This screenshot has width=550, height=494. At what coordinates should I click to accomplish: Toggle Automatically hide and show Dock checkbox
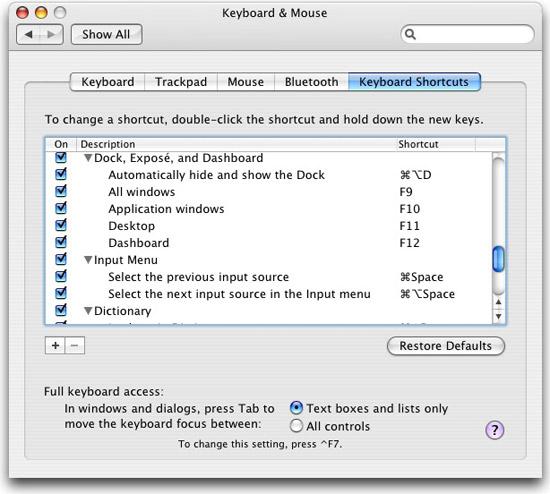tap(61, 174)
